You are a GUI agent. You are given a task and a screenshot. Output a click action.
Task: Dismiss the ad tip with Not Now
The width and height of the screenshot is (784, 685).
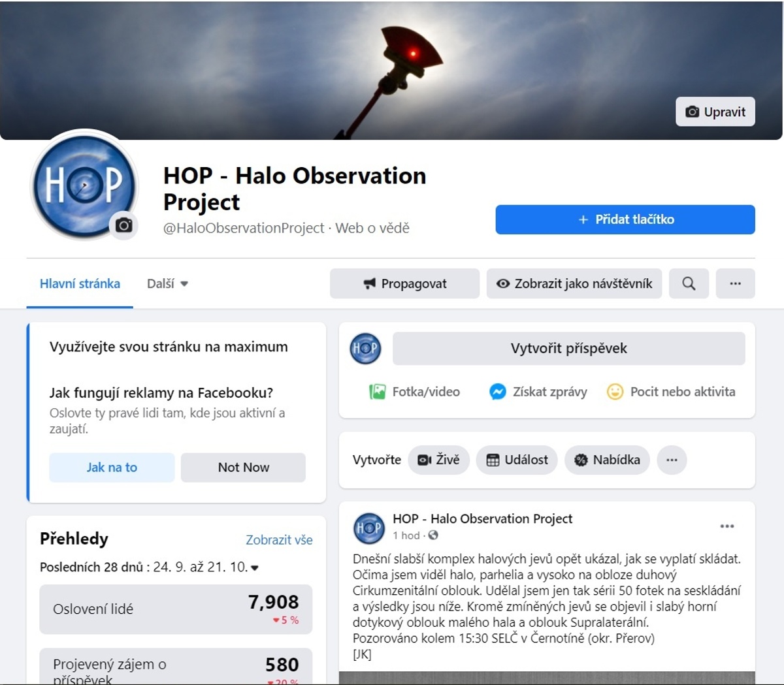point(243,468)
